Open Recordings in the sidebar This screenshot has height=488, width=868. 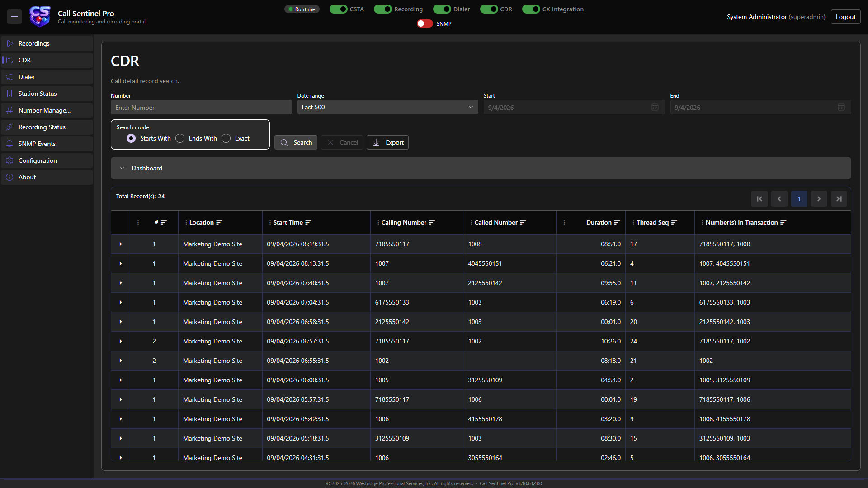(x=47, y=43)
